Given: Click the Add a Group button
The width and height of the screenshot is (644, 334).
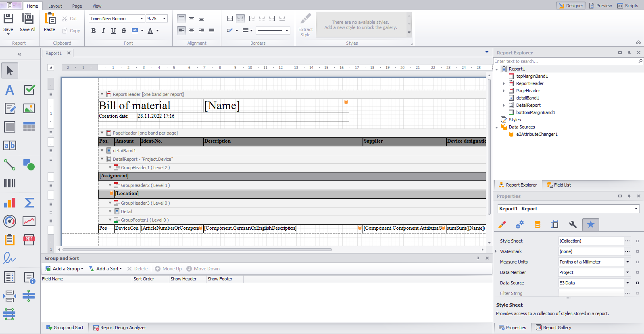Looking at the screenshot, I should point(65,269).
